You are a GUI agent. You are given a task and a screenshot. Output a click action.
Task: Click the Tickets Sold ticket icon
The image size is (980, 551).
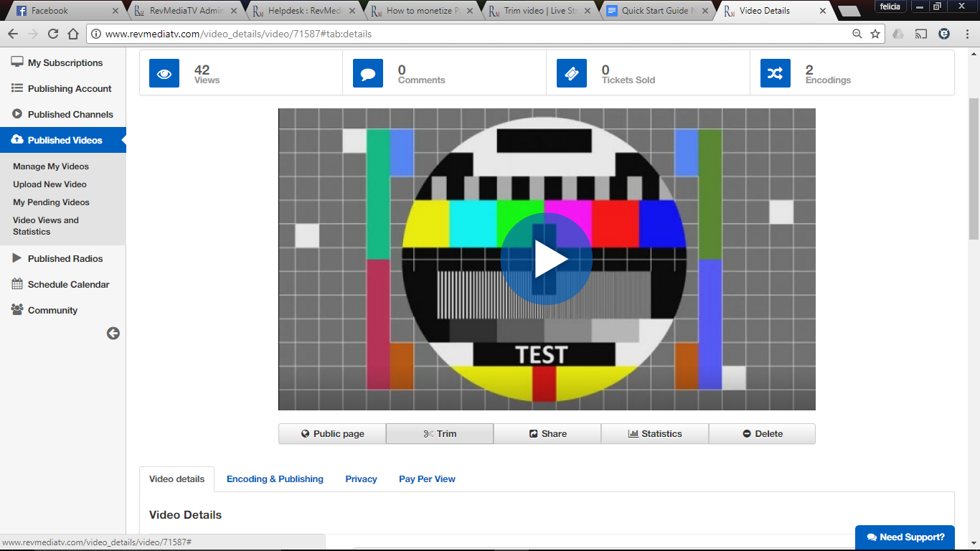click(x=572, y=73)
